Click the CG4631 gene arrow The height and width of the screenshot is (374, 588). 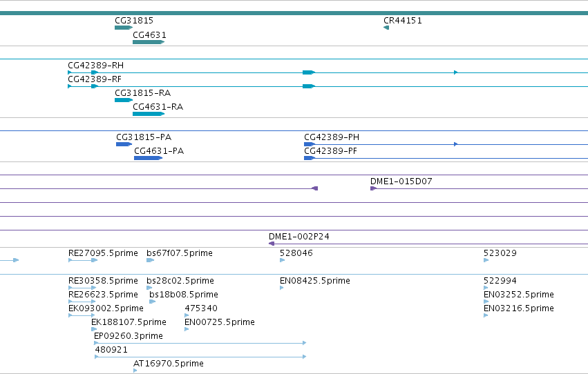[149, 42]
